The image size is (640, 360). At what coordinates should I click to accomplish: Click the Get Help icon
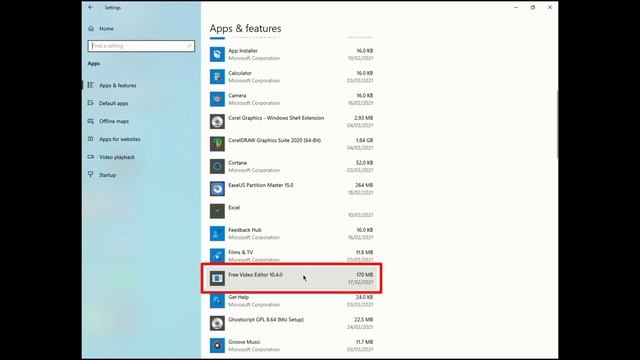(217, 301)
